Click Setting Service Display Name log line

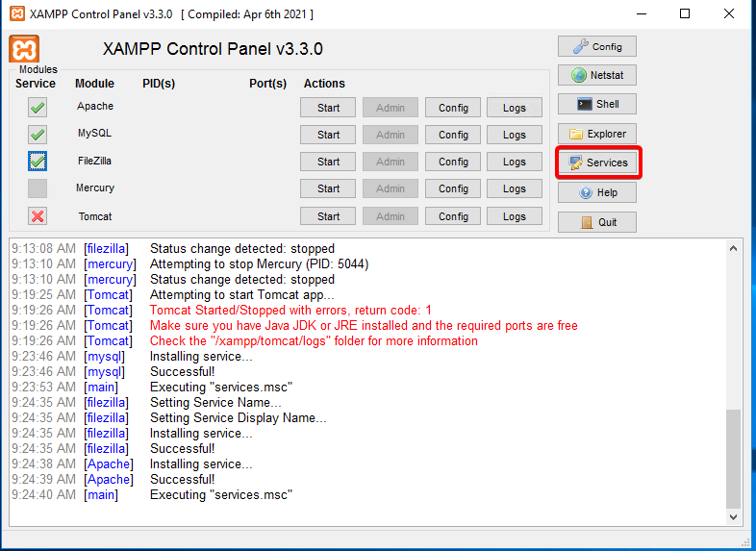pyautogui.click(x=239, y=417)
